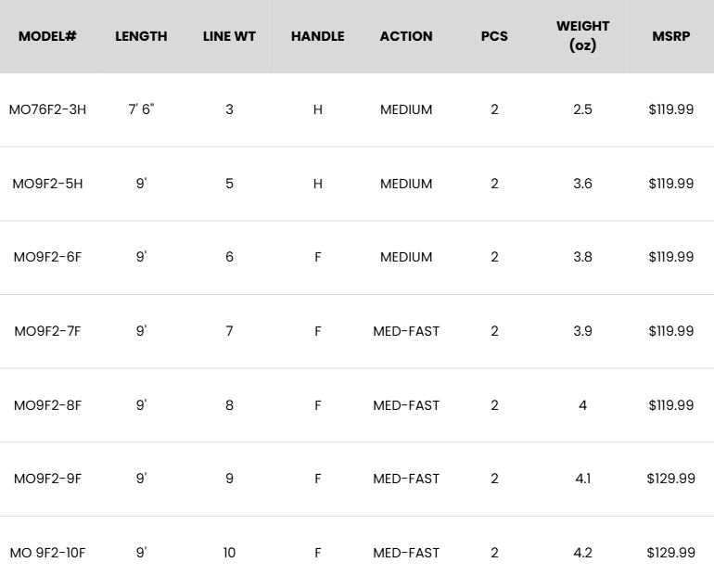The image size is (714, 588).
Task: Click the LINE WT column header
Action: click(x=229, y=36)
